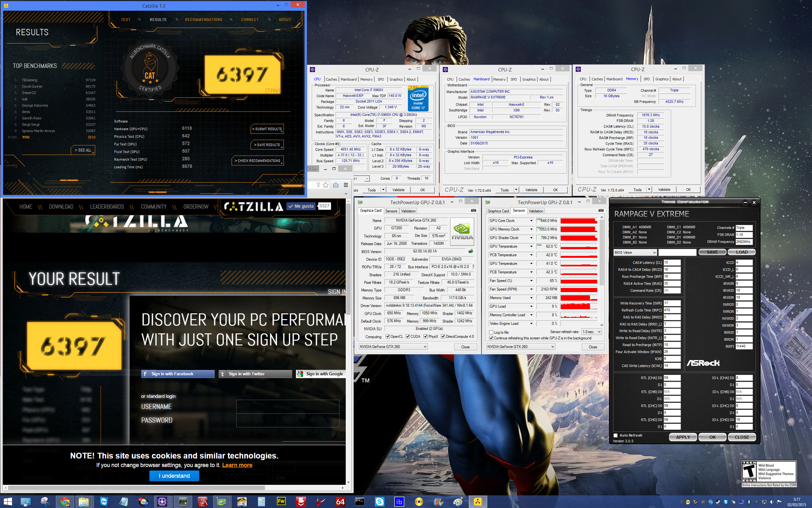The width and height of the screenshot is (812, 508).
Task: Open the Caches tab in CPU-Z CPU window
Action: pos(331,80)
